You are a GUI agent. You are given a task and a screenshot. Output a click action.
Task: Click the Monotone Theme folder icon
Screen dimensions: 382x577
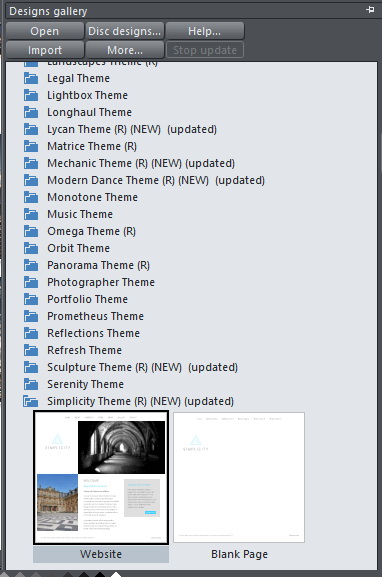[x=31, y=197]
